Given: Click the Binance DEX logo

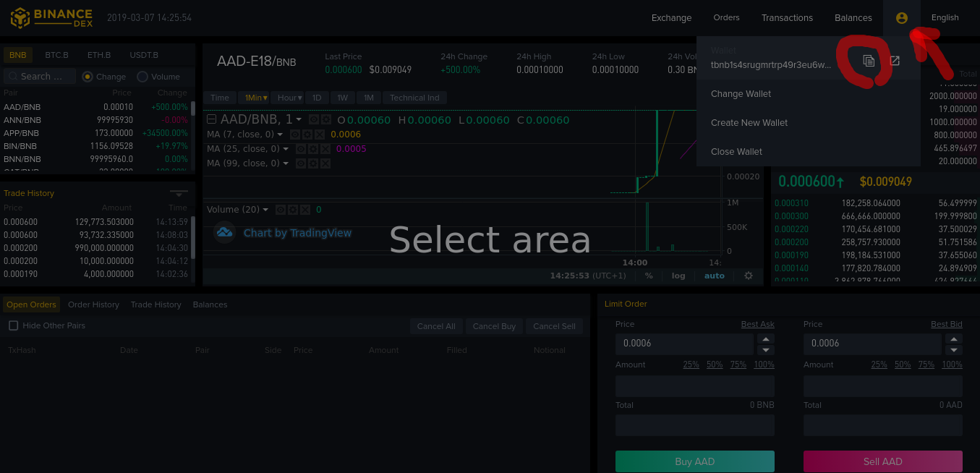Looking at the screenshot, I should pyautogui.click(x=51, y=17).
